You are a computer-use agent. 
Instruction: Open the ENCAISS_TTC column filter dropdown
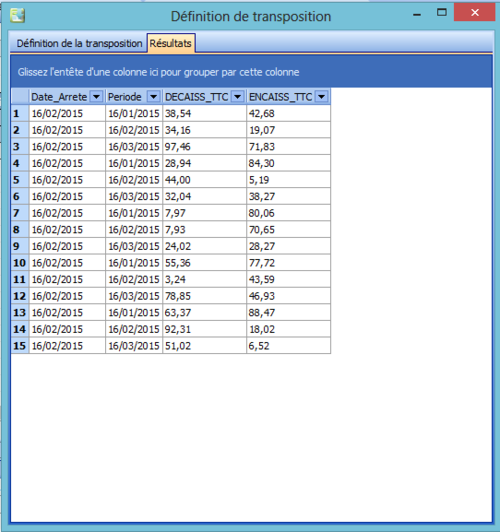pyautogui.click(x=321, y=97)
